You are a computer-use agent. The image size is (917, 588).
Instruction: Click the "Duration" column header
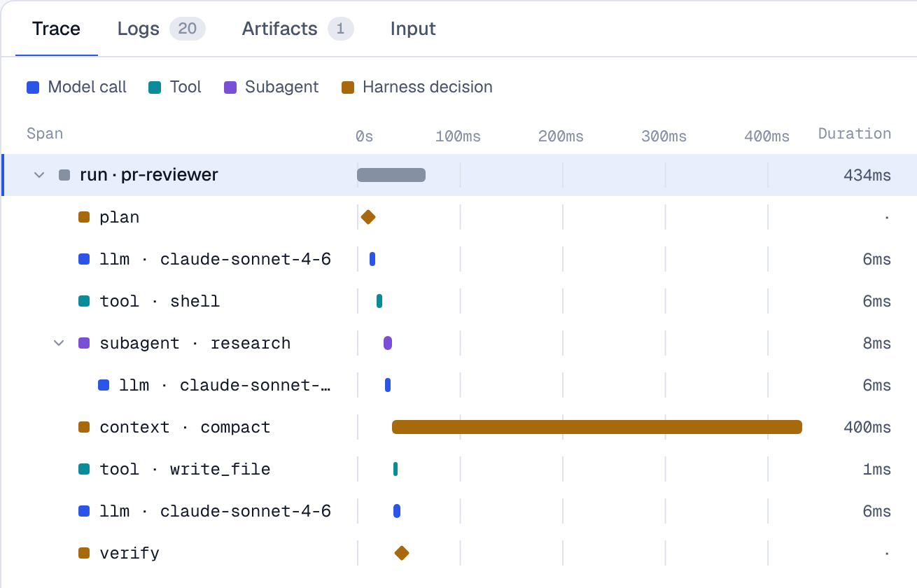pyautogui.click(x=855, y=134)
